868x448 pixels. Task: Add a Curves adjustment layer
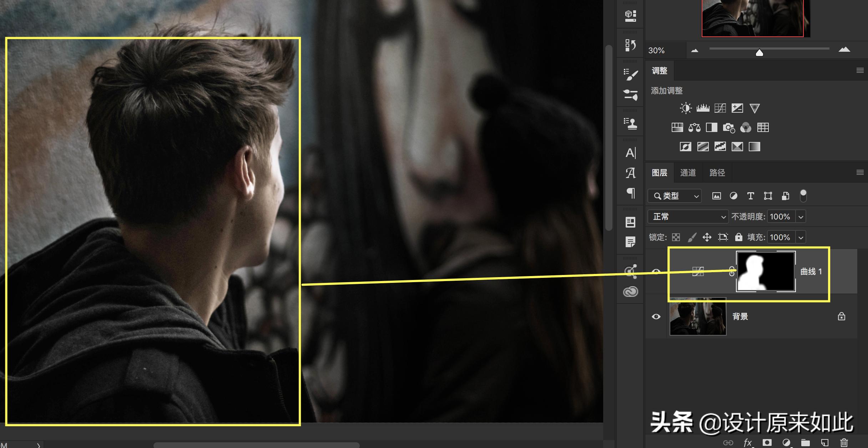720,108
